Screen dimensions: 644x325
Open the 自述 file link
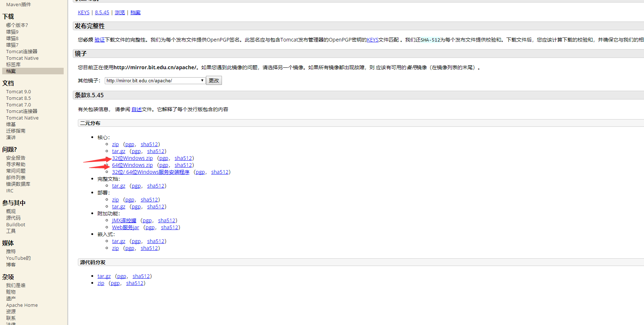[x=136, y=109]
